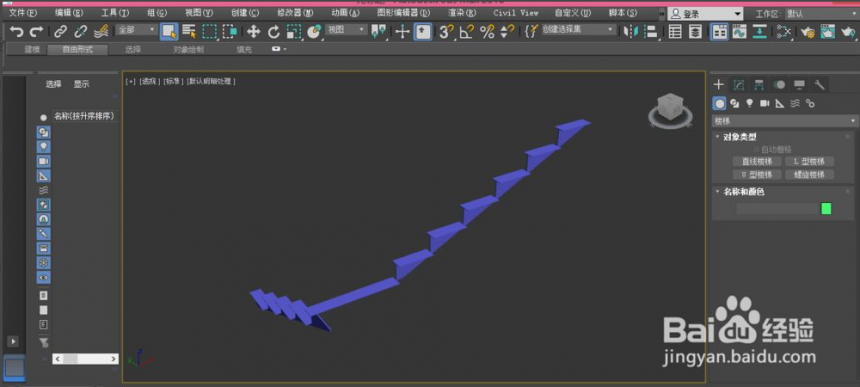
Task: Toggle the Layer Explorer icon
Action: [695, 32]
